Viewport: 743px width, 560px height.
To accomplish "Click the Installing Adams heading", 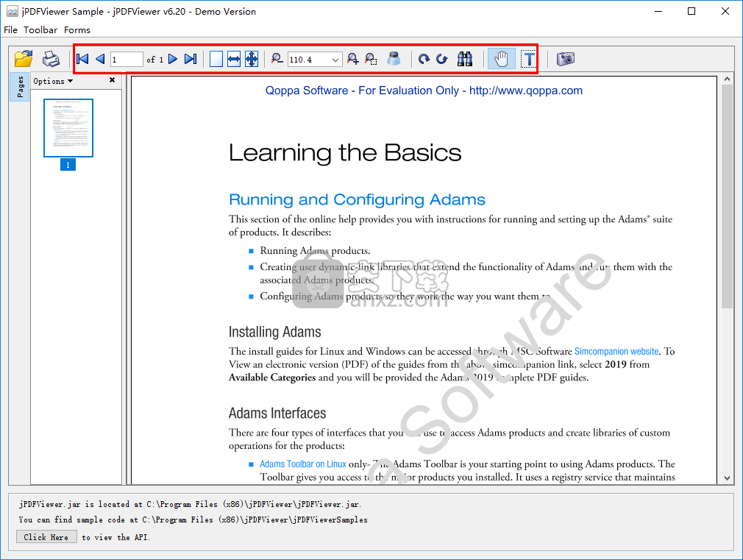I will pos(275,332).
